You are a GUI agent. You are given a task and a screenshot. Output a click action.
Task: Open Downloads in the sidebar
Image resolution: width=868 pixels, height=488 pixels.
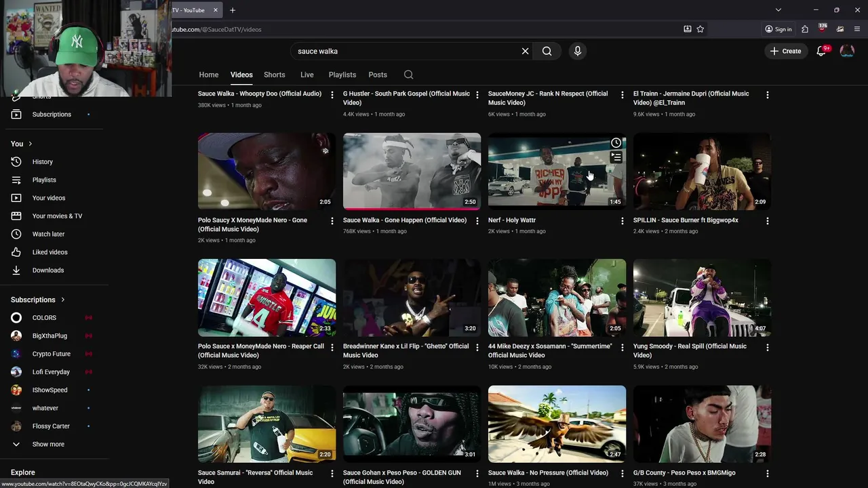click(53, 270)
